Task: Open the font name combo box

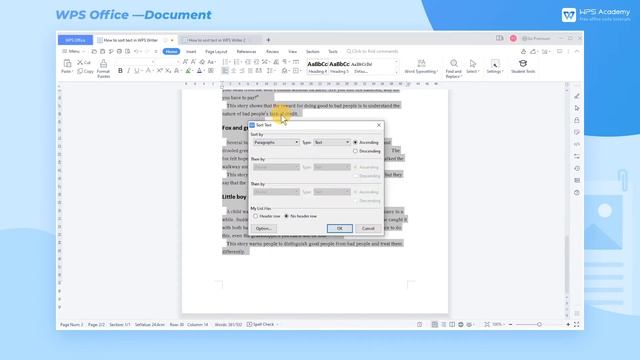Action: click(135, 62)
